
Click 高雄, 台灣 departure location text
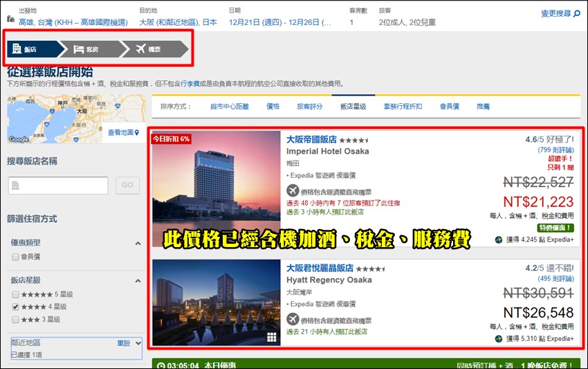tap(73, 23)
